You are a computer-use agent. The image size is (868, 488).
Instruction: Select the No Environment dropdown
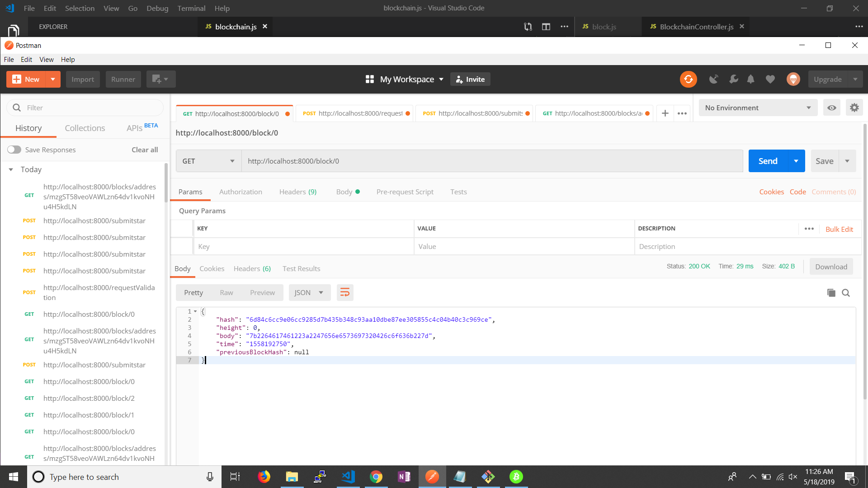pyautogui.click(x=756, y=107)
